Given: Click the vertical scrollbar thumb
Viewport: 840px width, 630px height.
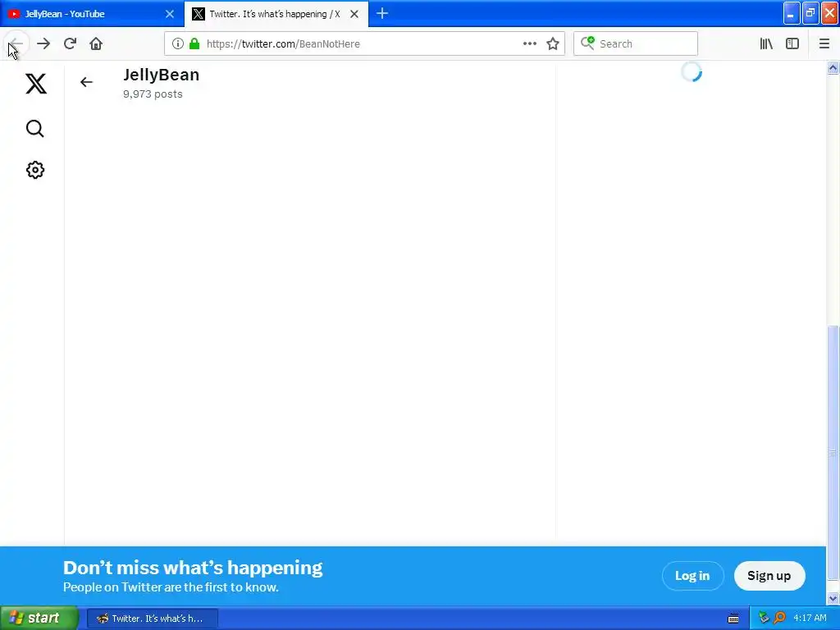Looking at the screenshot, I should (x=833, y=453).
